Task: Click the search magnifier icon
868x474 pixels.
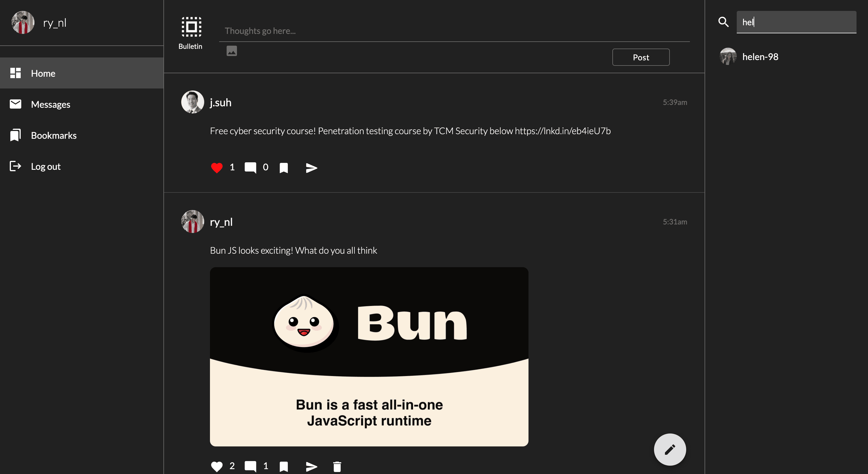Action: pyautogui.click(x=723, y=22)
